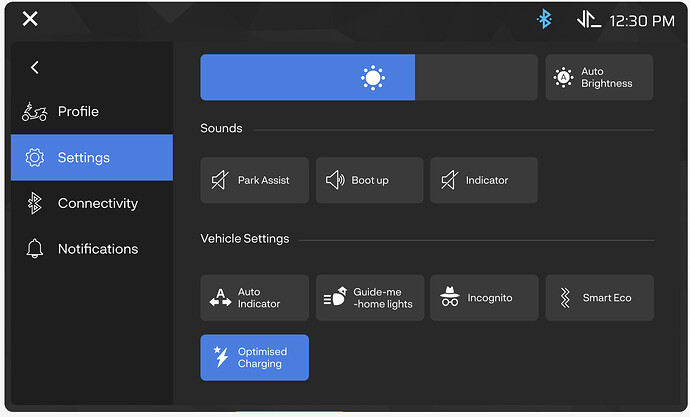This screenshot has height=417, width=690.
Task: Click the network signal status icon
Action: [x=588, y=19]
